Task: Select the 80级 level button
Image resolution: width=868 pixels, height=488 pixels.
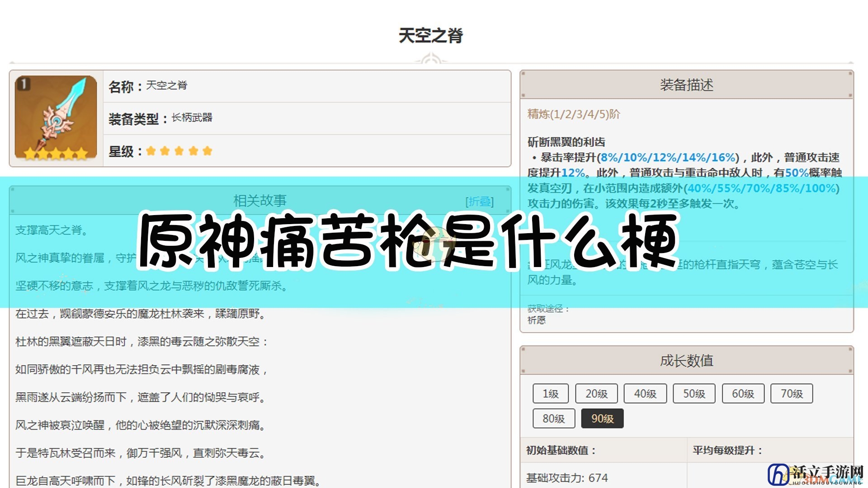Action: pos(554,418)
